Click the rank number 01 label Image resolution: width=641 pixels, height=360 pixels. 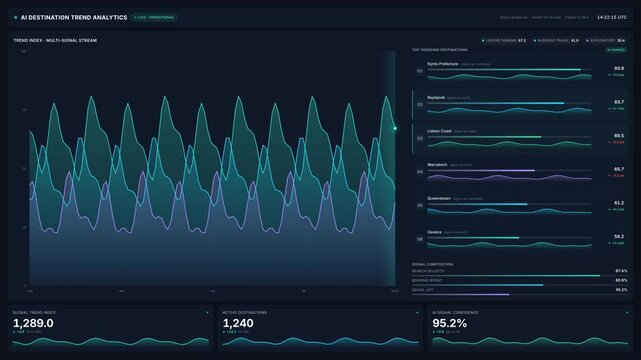click(420, 71)
